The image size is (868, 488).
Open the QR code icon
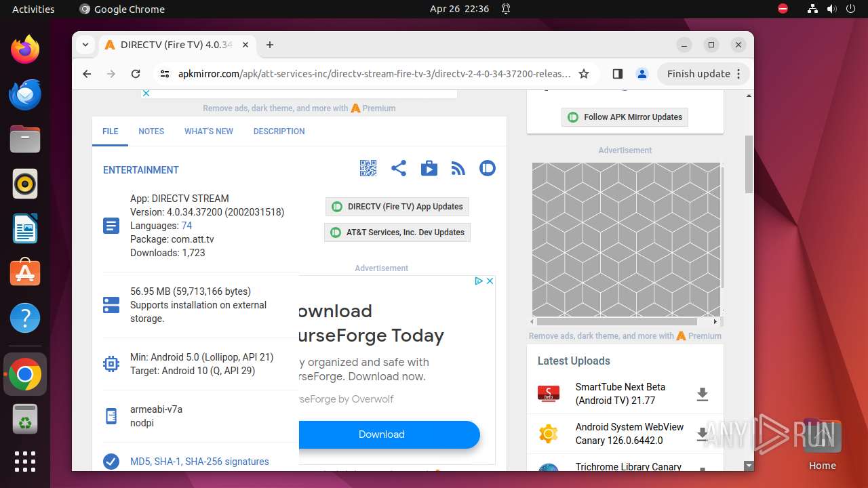click(368, 168)
